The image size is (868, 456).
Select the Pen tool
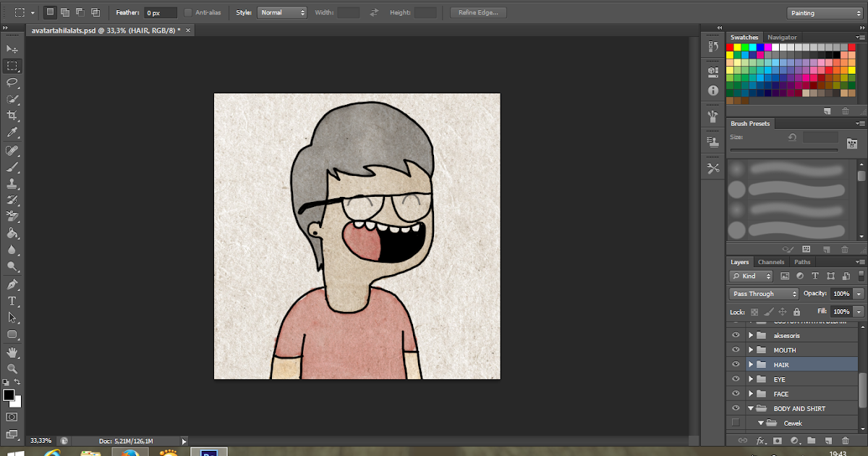click(12, 284)
